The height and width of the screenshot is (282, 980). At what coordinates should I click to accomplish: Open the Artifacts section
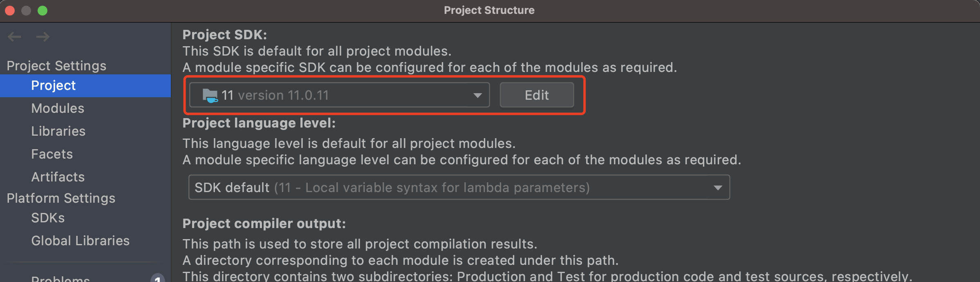coord(58,177)
